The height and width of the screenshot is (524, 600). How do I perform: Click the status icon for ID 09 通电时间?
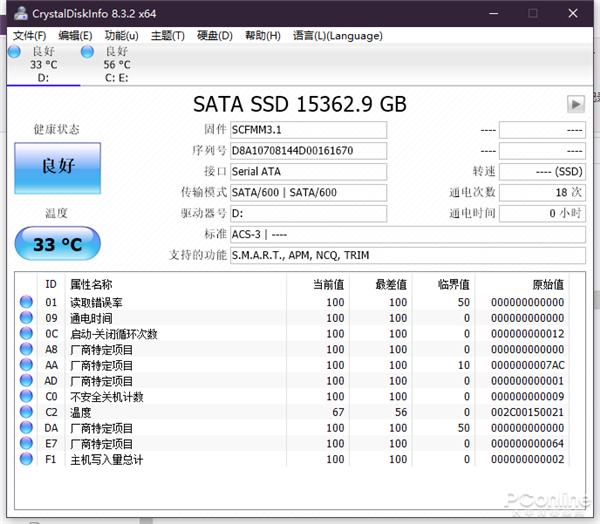click(26, 318)
